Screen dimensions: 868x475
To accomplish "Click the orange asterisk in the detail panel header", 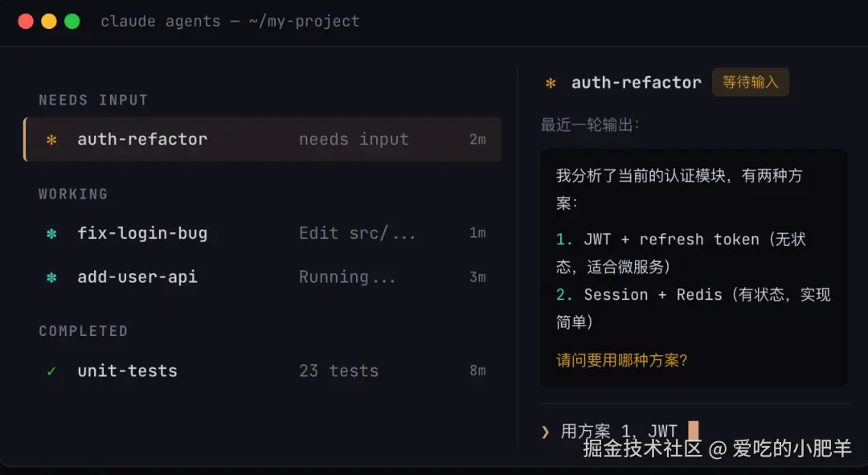I will tap(551, 83).
